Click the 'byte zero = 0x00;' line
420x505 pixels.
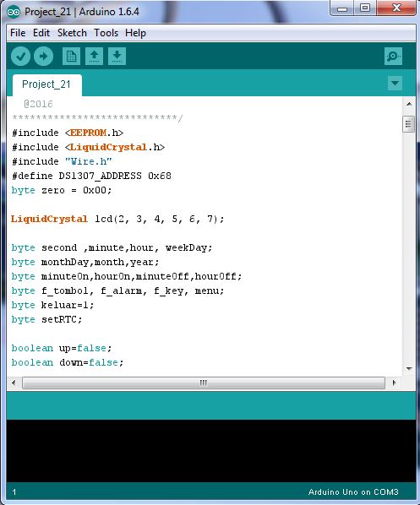tap(62, 190)
